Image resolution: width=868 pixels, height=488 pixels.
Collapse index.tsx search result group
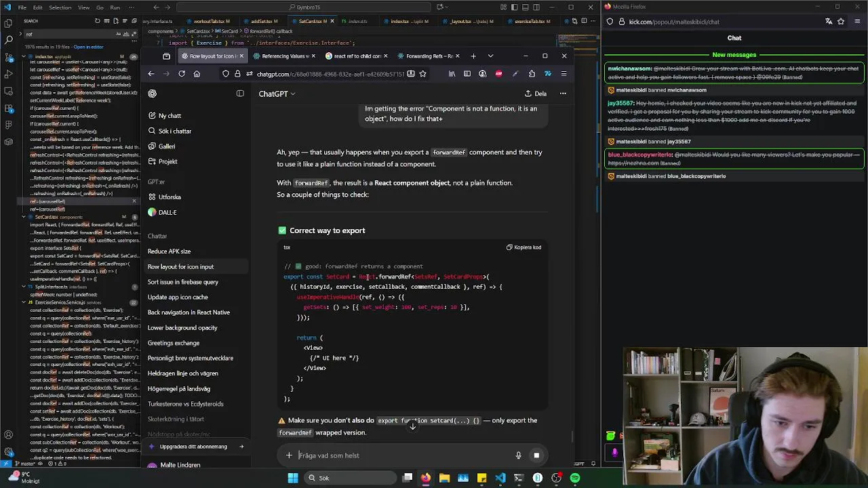(24, 57)
